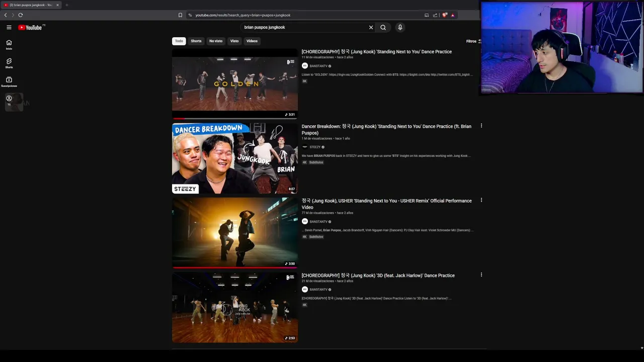644x362 pixels.
Task: Click the Brave rewards triangle icon
Action: pos(452,15)
